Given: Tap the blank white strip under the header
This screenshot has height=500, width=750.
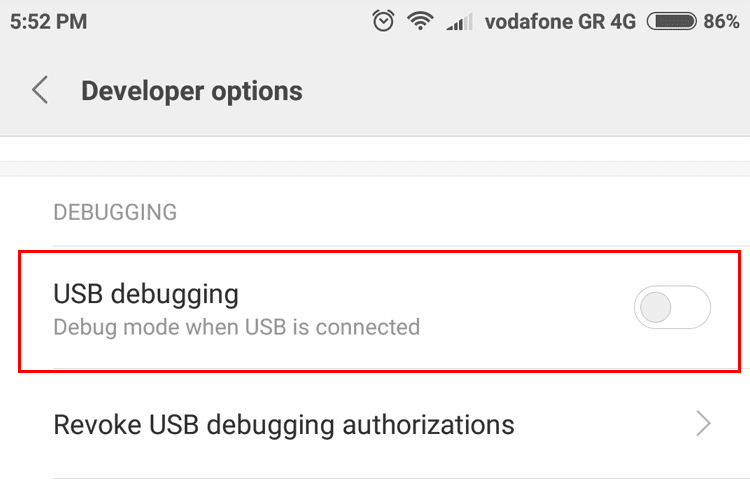Looking at the screenshot, I should [x=375, y=149].
